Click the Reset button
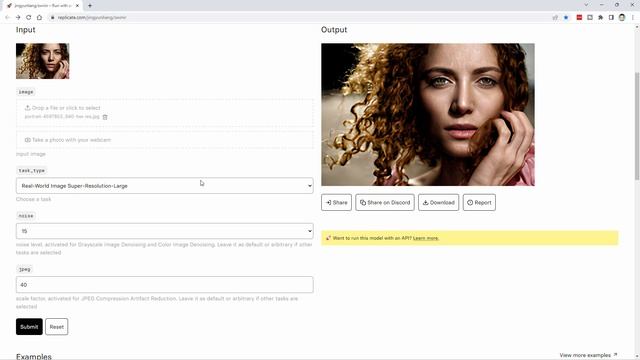 (x=56, y=327)
